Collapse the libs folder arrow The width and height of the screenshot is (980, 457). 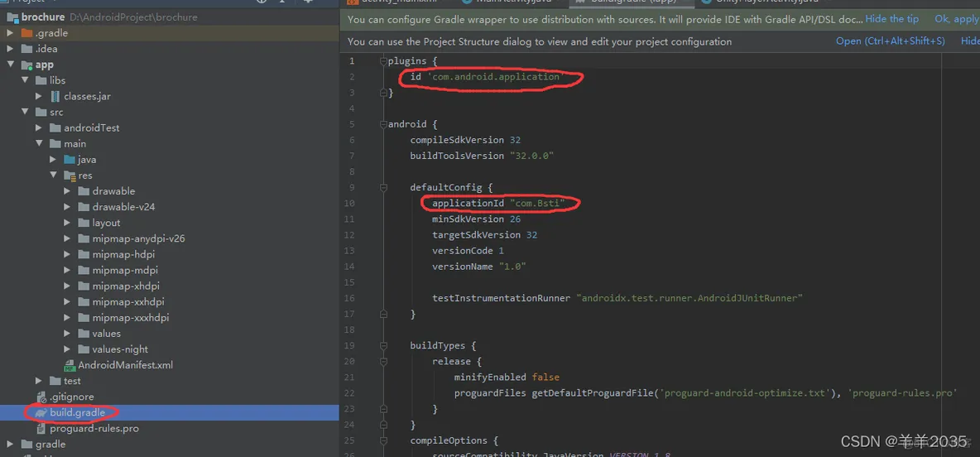(x=24, y=80)
